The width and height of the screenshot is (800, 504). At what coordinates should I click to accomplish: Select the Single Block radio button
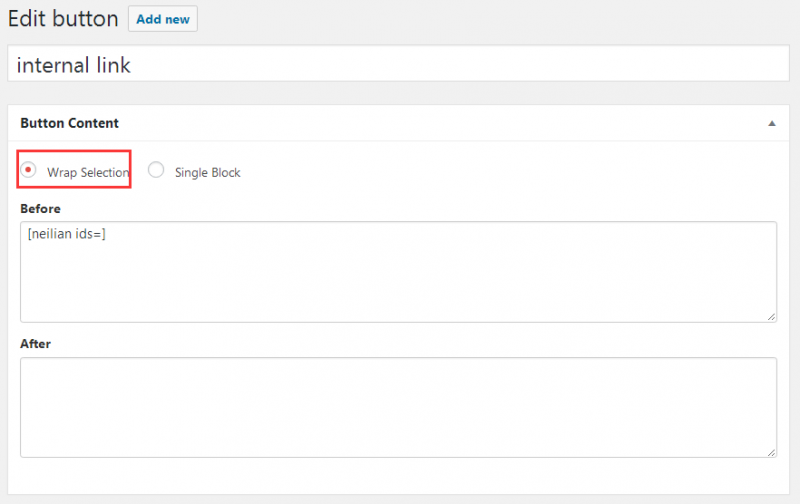tap(156, 169)
